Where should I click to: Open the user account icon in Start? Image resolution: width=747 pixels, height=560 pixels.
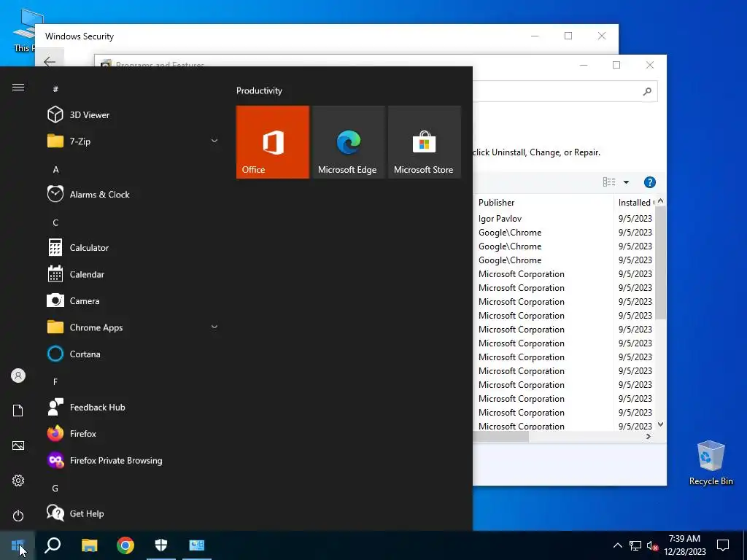18,376
